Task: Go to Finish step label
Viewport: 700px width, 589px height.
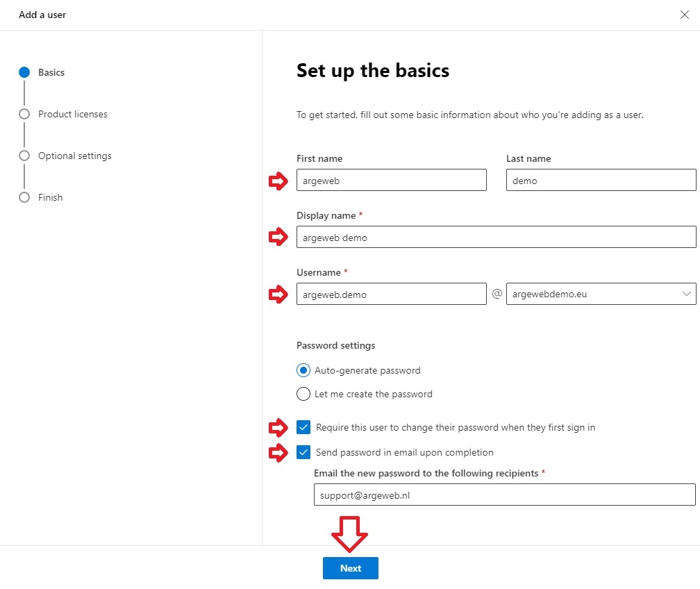Action: 51,197
